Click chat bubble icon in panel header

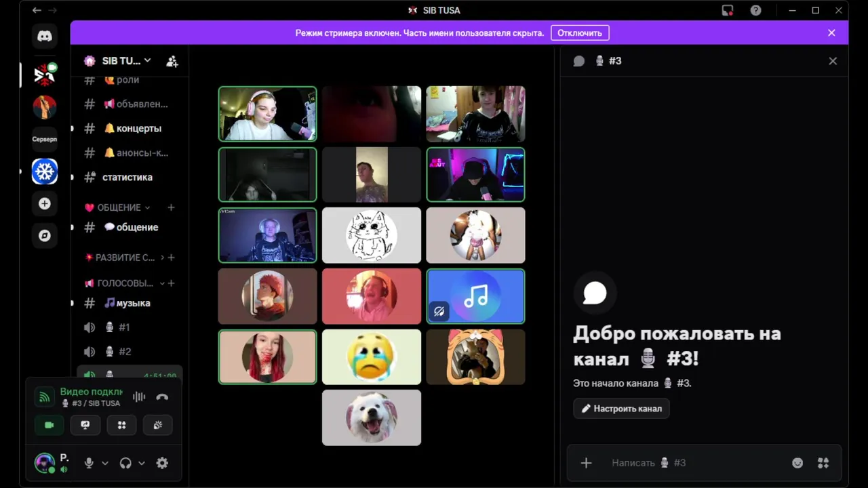coord(578,61)
